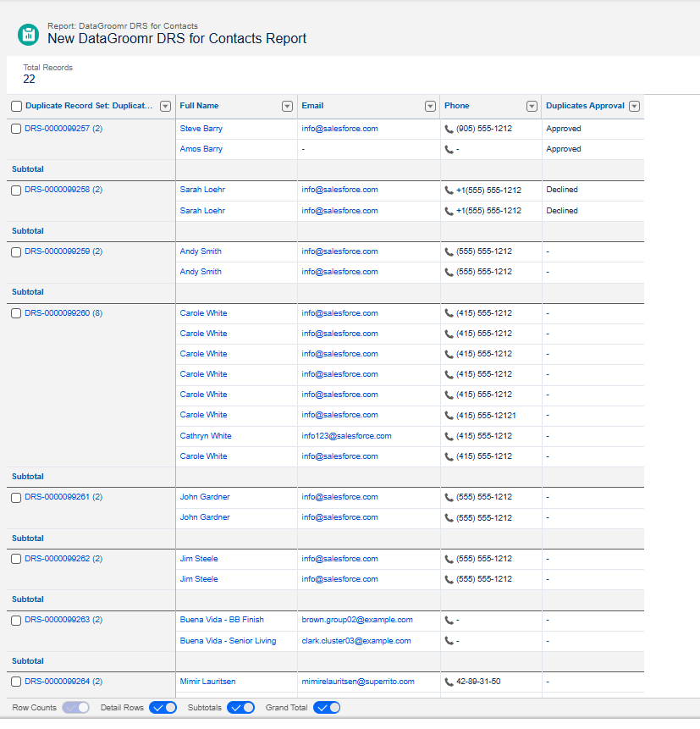
Task: Click phone number (415) 555-12121
Action: [486, 415]
